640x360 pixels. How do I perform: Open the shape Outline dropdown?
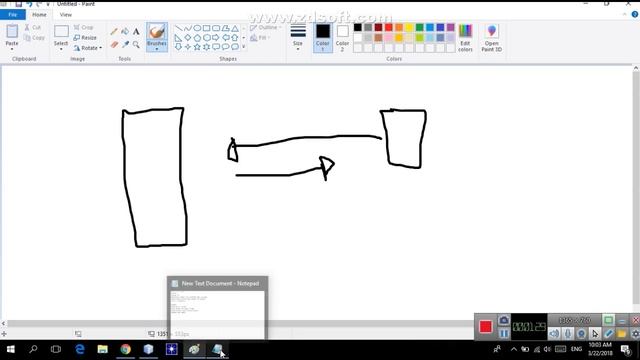click(266, 27)
